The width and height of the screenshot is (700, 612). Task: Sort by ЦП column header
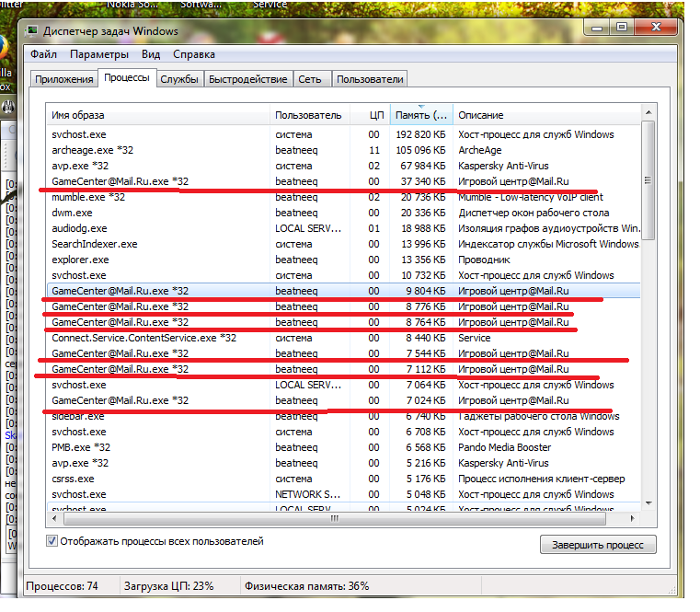pyautogui.click(x=370, y=115)
